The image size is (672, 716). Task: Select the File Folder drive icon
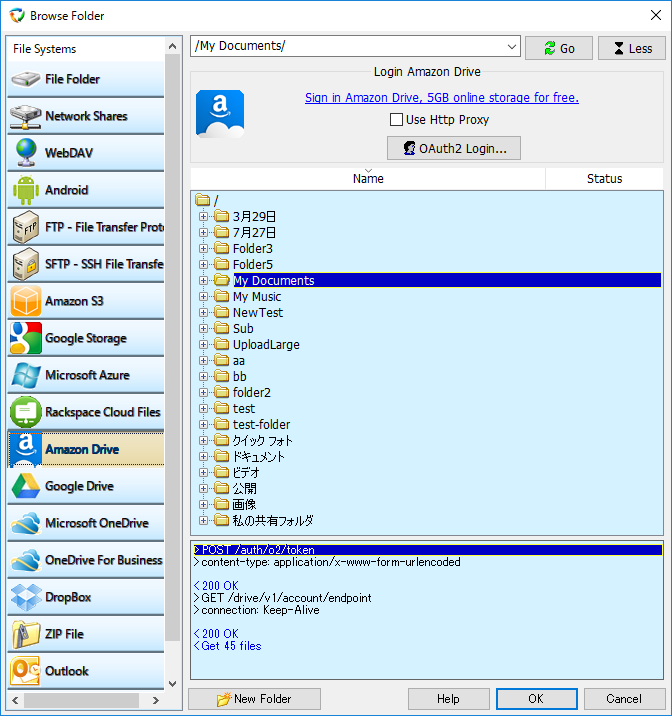pyautogui.click(x=26, y=79)
